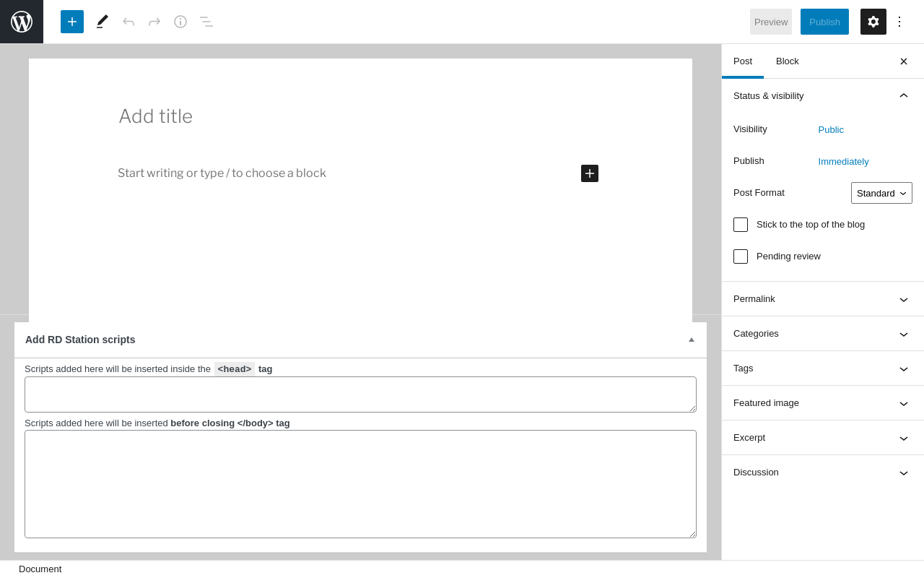
Task: Click the Add title field
Action: (x=360, y=116)
